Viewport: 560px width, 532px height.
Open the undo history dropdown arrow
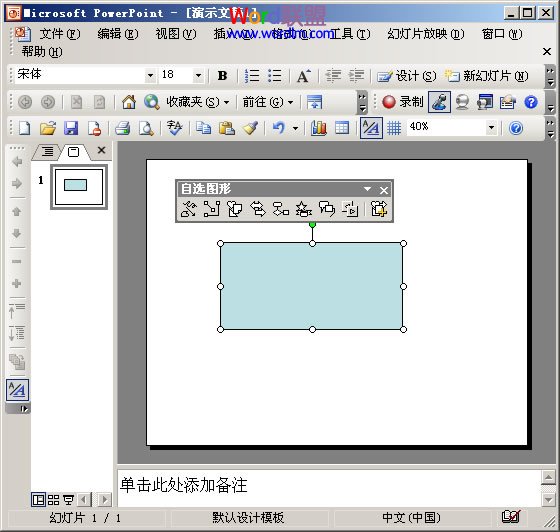(295, 128)
